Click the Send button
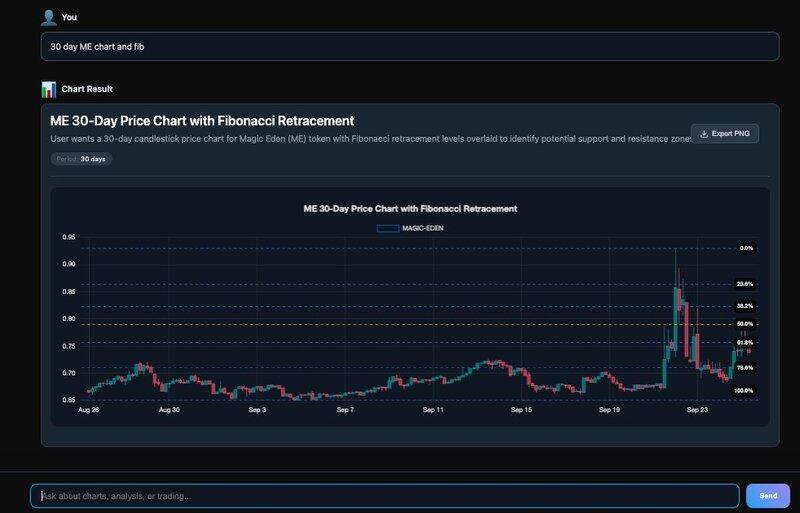The width and height of the screenshot is (800, 513). click(x=768, y=496)
